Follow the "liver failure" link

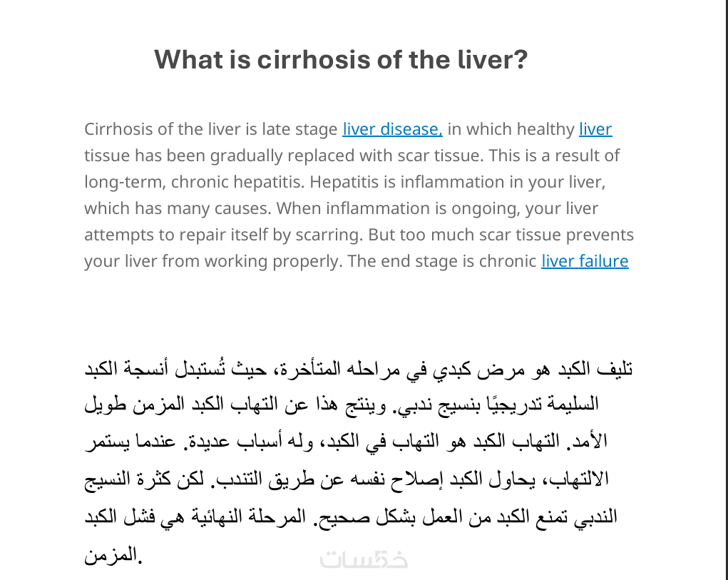coord(585,261)
